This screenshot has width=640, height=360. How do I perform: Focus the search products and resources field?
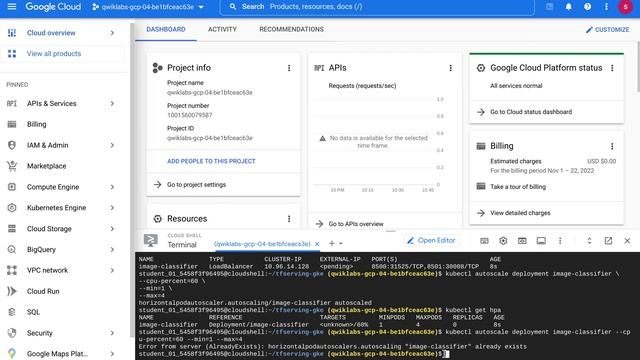pyautogui.click(x=377, y=7)
